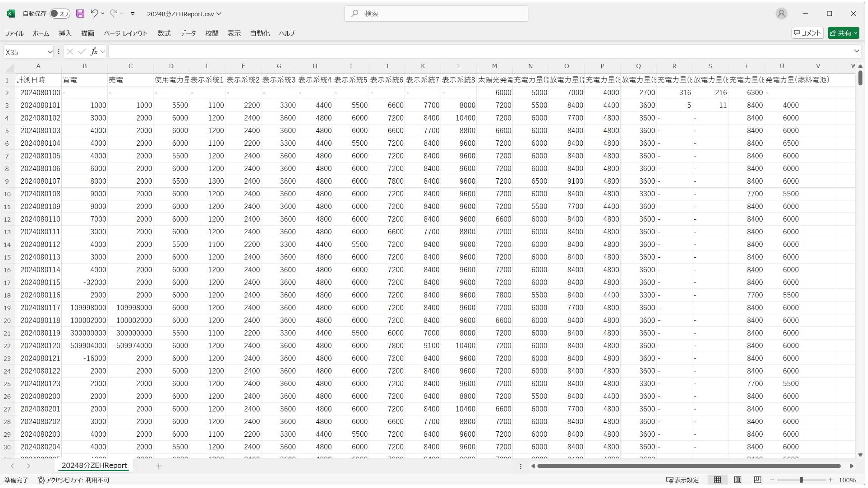Add a new sheet with plus icon
The width and height of the screenshot is (868, 488).
(x=159, y=466)
